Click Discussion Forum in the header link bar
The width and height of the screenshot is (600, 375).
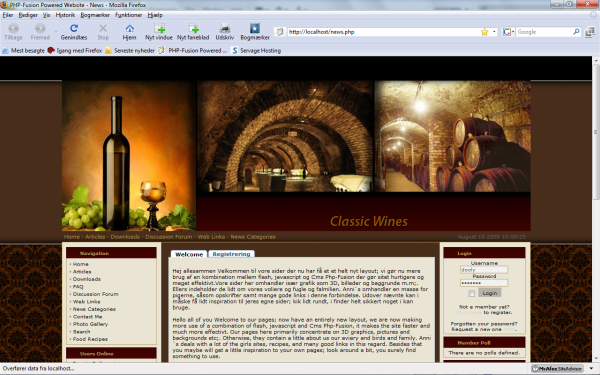(x=168, y=237)
